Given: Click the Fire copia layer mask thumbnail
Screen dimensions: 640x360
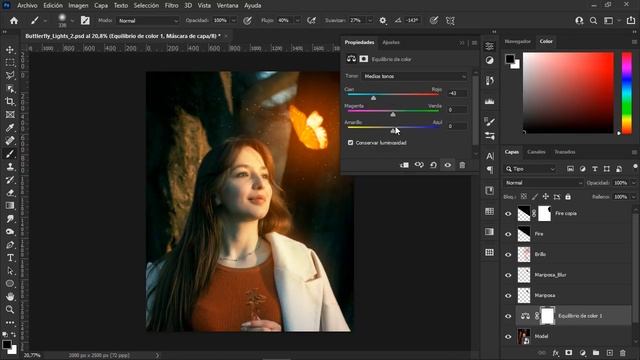Looking at the screenshot, I should click(x=544, y=213).
